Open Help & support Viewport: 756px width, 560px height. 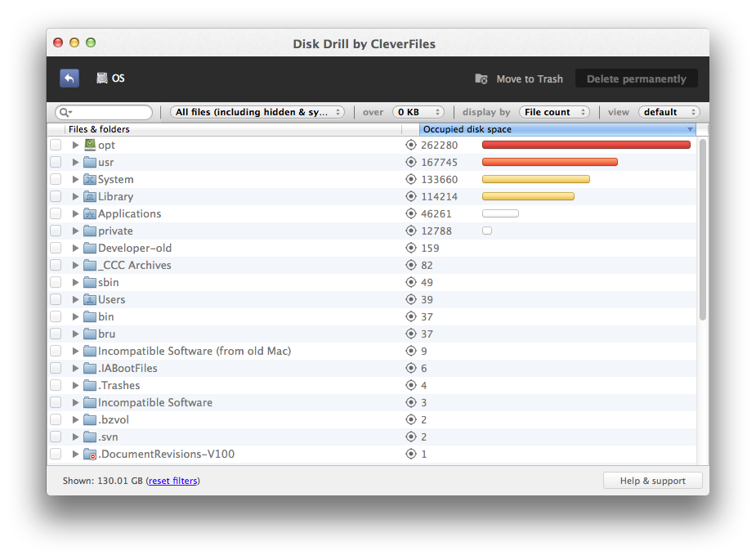coord(653,481)
